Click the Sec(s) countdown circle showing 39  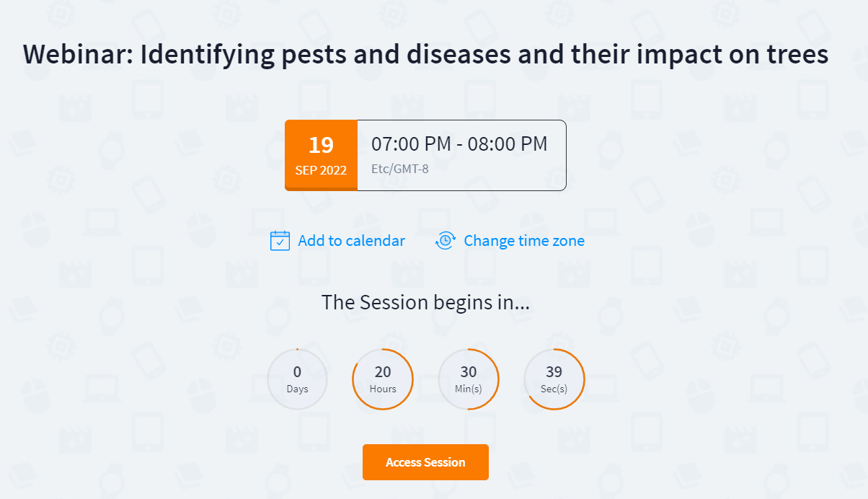click(554, 379)
